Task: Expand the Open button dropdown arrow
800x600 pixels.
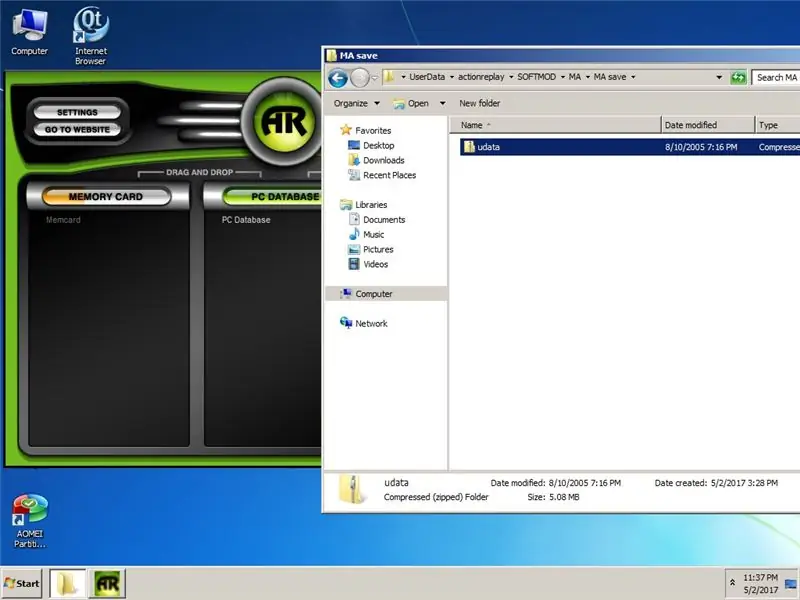Action: pos(442,104)
